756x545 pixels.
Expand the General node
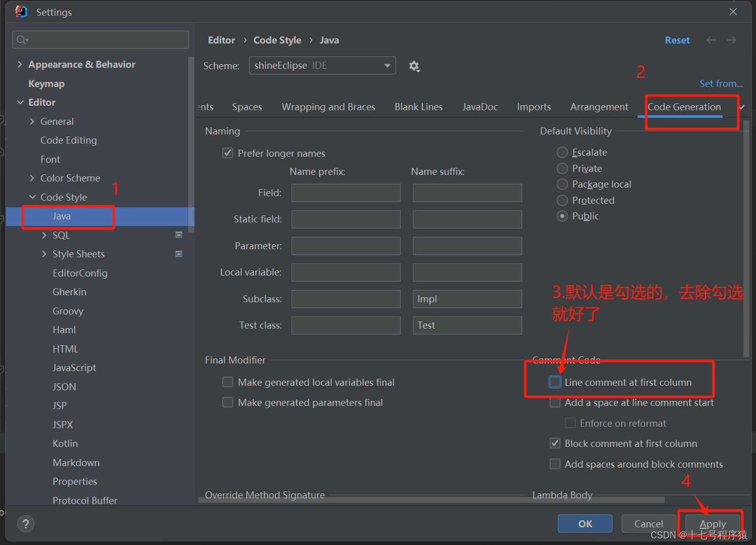(32, 121)
